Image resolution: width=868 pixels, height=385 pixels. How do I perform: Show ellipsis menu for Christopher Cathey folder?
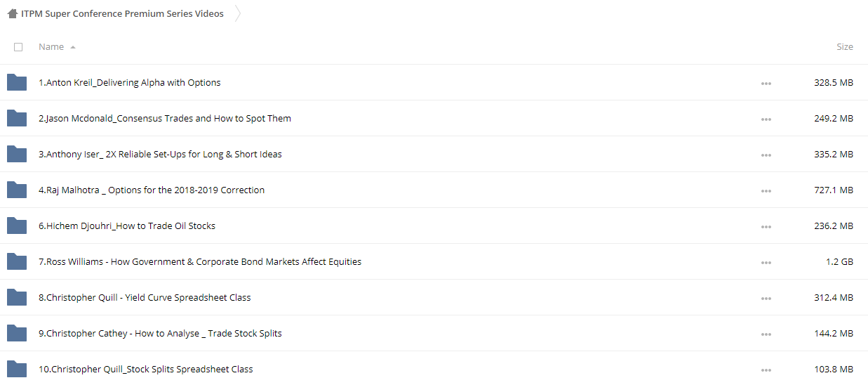tap(766, 334)
